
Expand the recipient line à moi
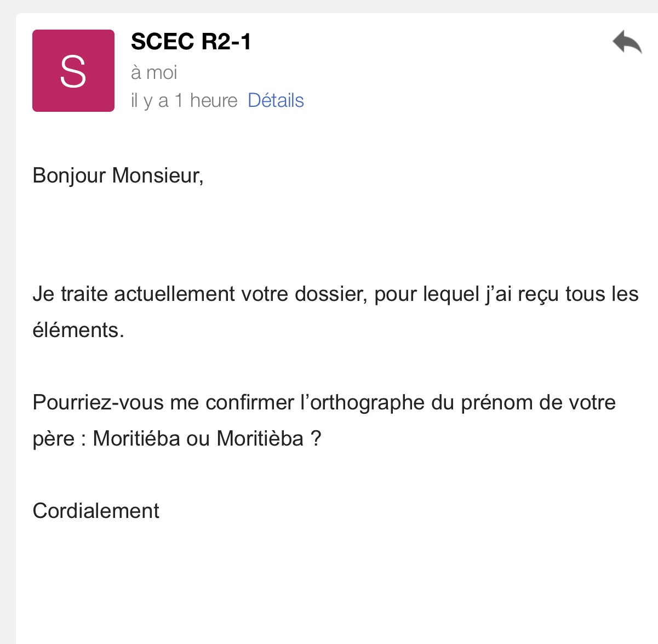pyautogui.click(x=154, y=72)
